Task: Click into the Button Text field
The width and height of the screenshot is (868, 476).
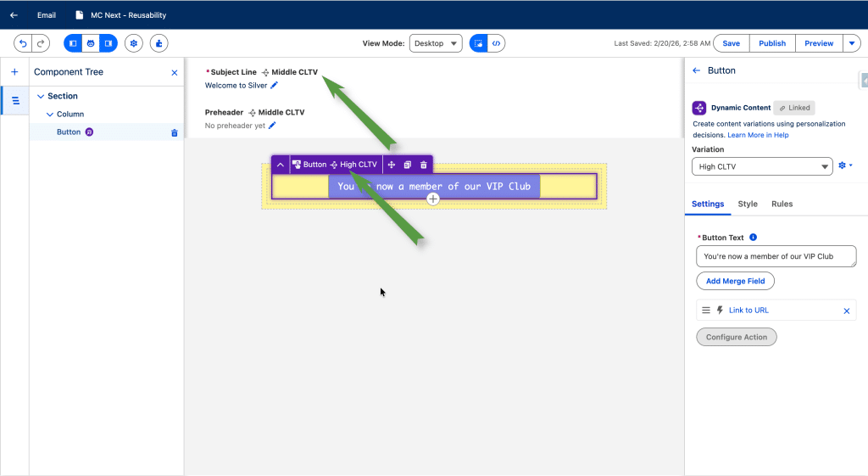Action: click(x=776, y=256)
